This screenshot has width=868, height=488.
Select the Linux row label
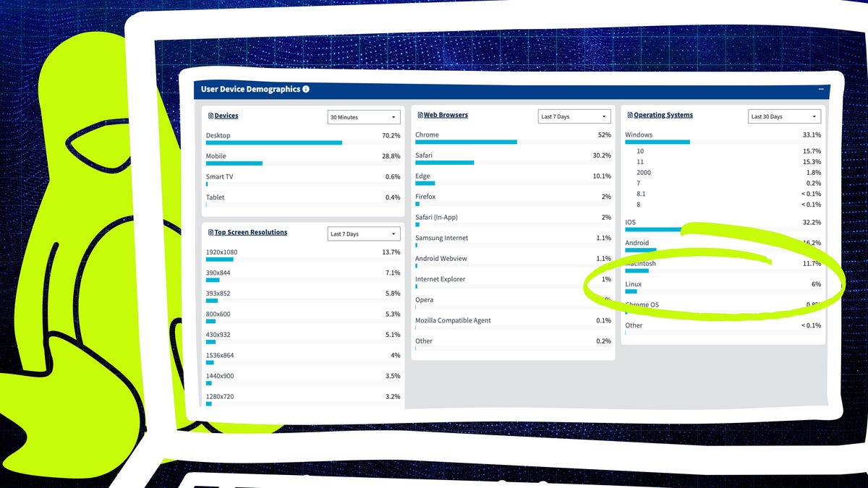click(634, 284)
